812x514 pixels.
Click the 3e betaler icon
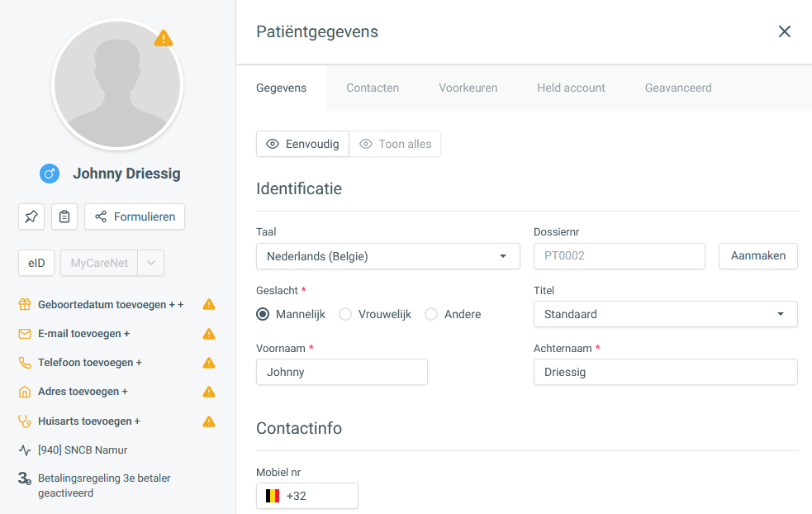tap(25, 478)
